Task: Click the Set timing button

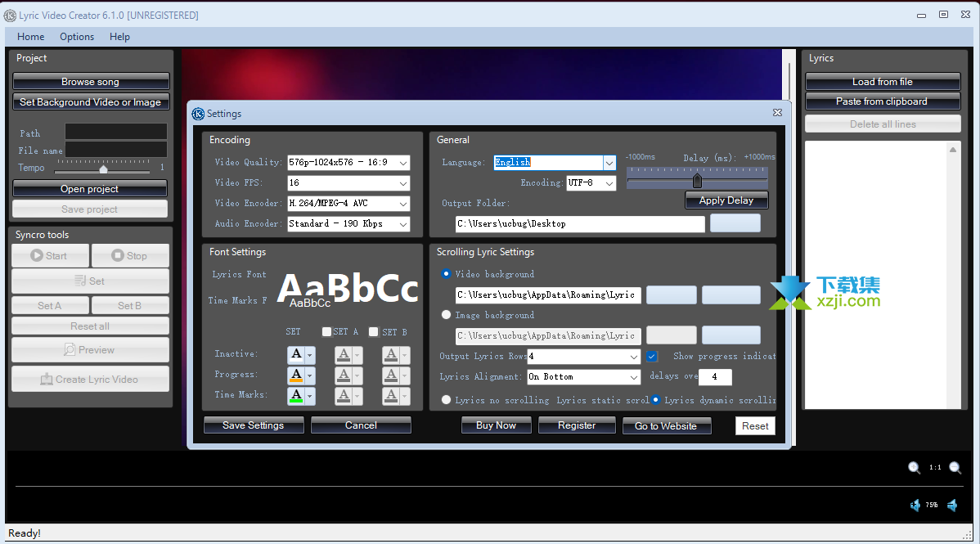Action: point(90,281)
